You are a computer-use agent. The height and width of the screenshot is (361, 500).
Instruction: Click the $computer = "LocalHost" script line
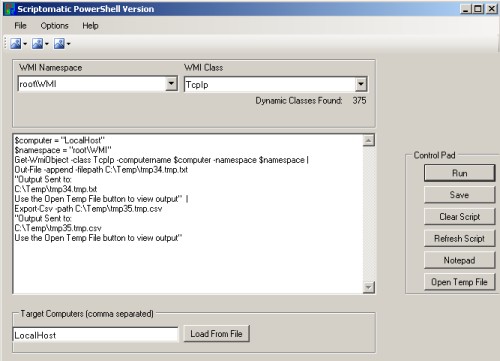pyautogui.click(x=60, y=140)
